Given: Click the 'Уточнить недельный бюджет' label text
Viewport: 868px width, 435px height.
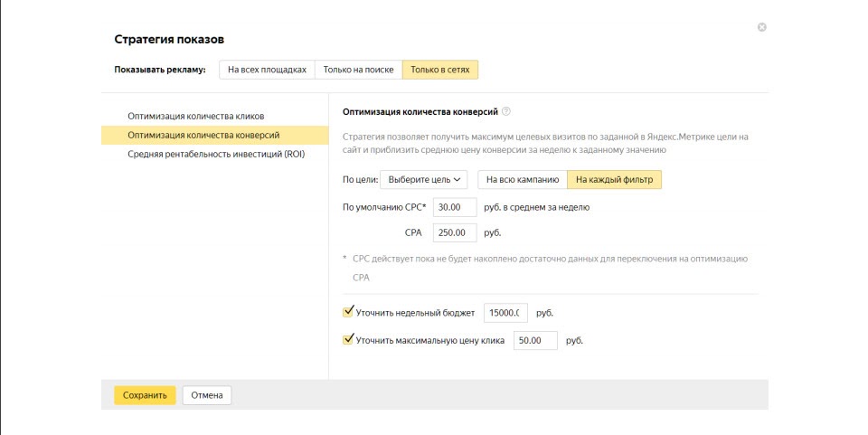Looking at the screenshot, I should coord(415,313).
